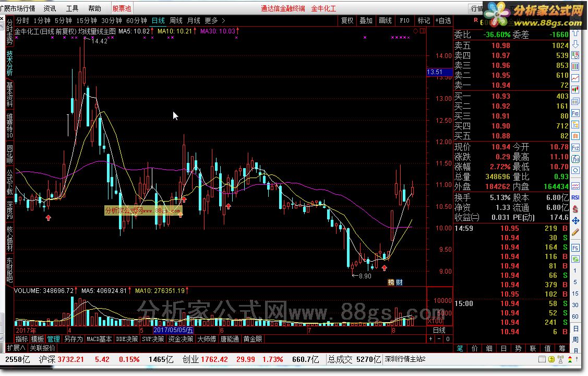Image resolution: width=588 pixels, height=376 pixels.
Task: Click the 叠加 overlay button
Action: (366, 21)
